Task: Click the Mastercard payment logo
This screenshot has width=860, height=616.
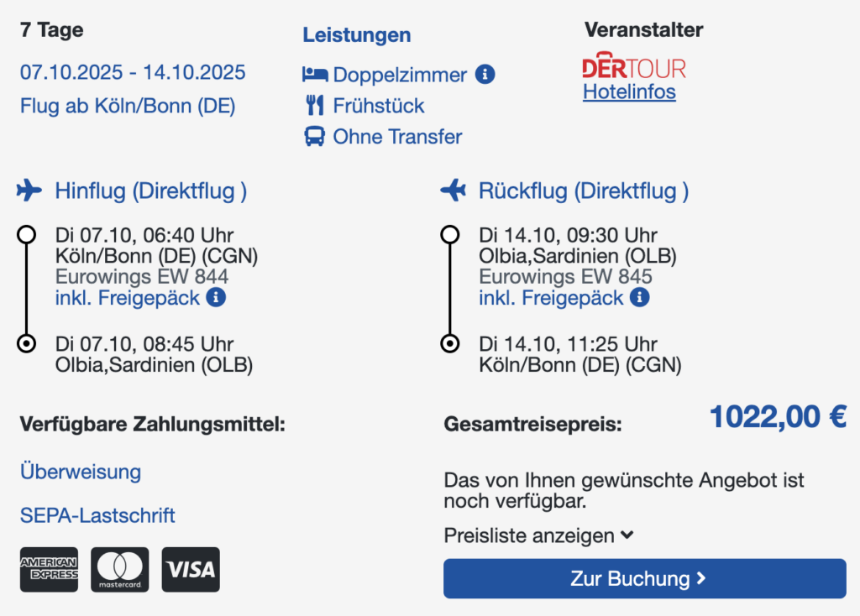Action: 119,569
